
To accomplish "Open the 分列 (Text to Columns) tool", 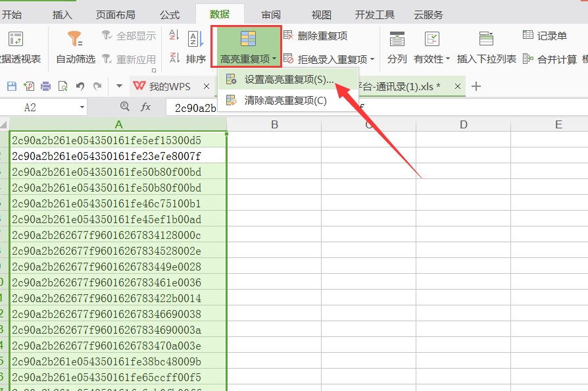I will 397,46.
